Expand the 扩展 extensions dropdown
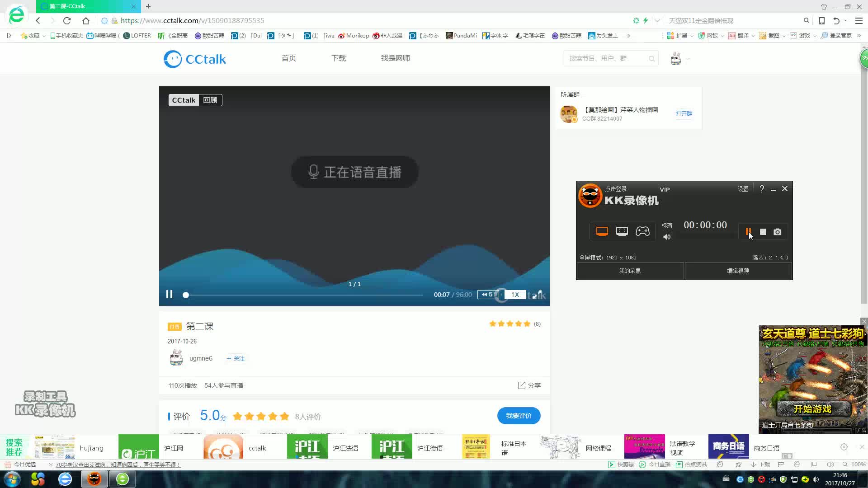868x488 pixels. pyautogui.click(x=680, y=35)
